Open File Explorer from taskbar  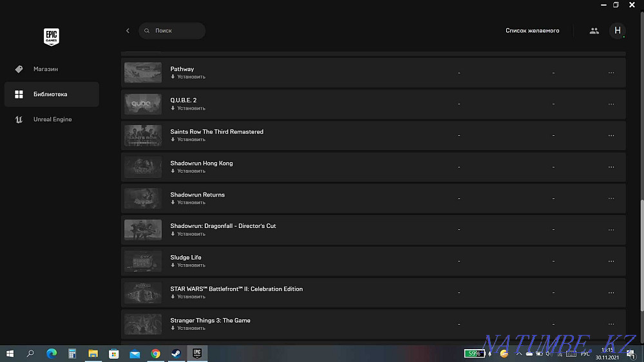(x=93, y=354)
